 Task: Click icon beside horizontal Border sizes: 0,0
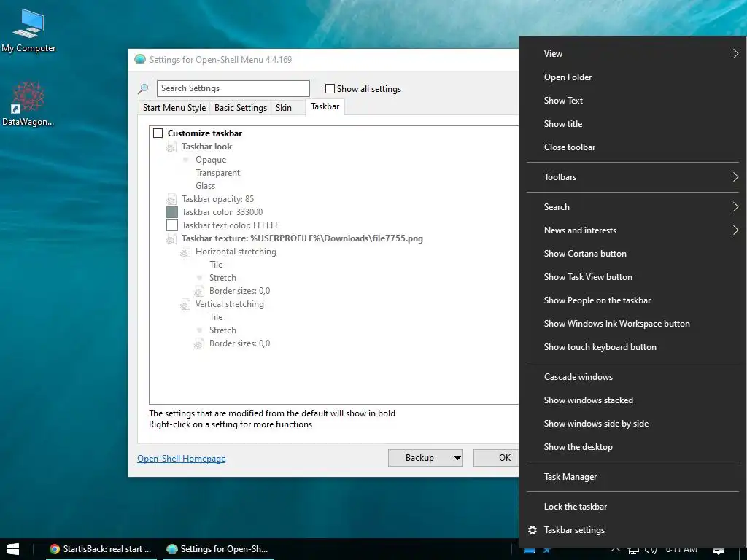[199, 292]
